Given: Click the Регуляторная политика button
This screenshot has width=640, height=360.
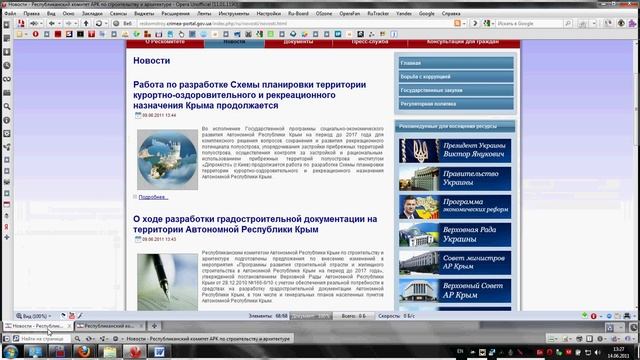Looking at the screenshot, I should tap(456, 104).
